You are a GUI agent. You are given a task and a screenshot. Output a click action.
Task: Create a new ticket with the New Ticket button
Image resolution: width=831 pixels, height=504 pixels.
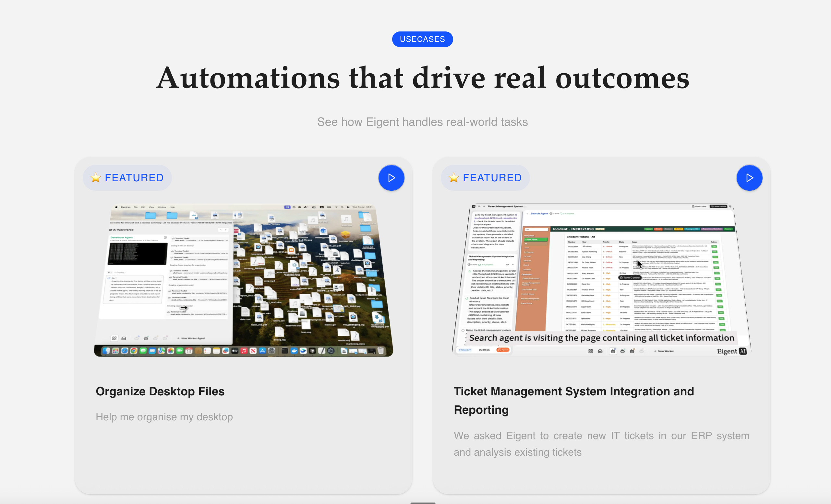click(x=536, y=240)
